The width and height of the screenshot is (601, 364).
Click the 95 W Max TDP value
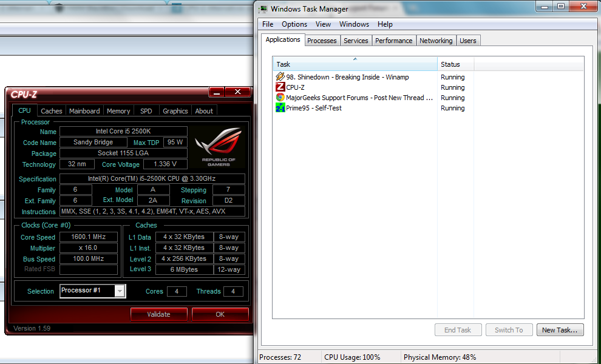pos(175,142)
